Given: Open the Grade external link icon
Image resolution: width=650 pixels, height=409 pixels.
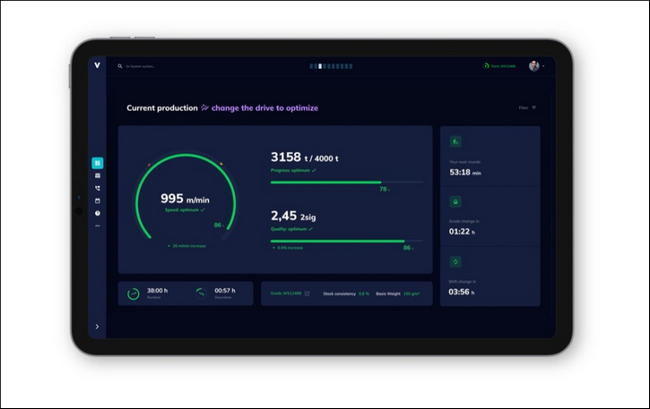Looking at the screenshot, I should coord(307,293).
